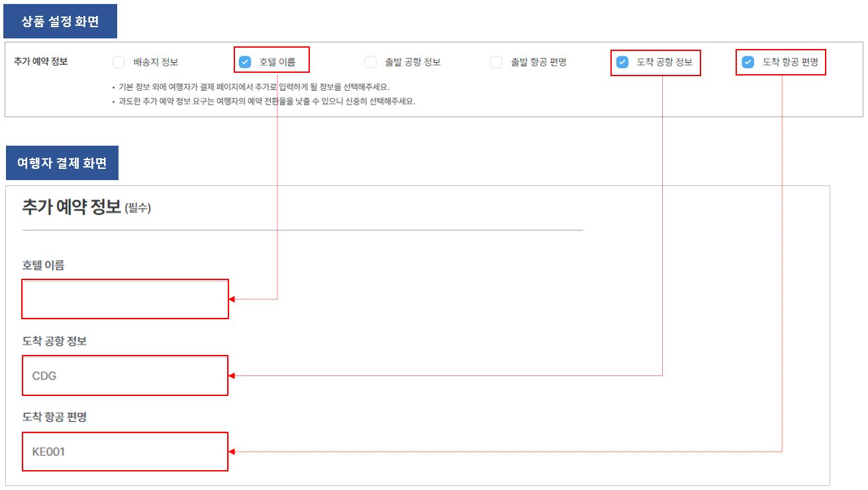Toggle off the 도착 항공 편명 checkbox
The image size is (868, 490).
747,62
